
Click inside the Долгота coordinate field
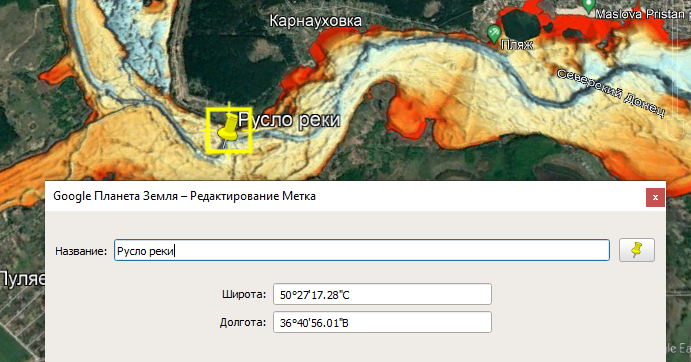[x=382, y=322]
